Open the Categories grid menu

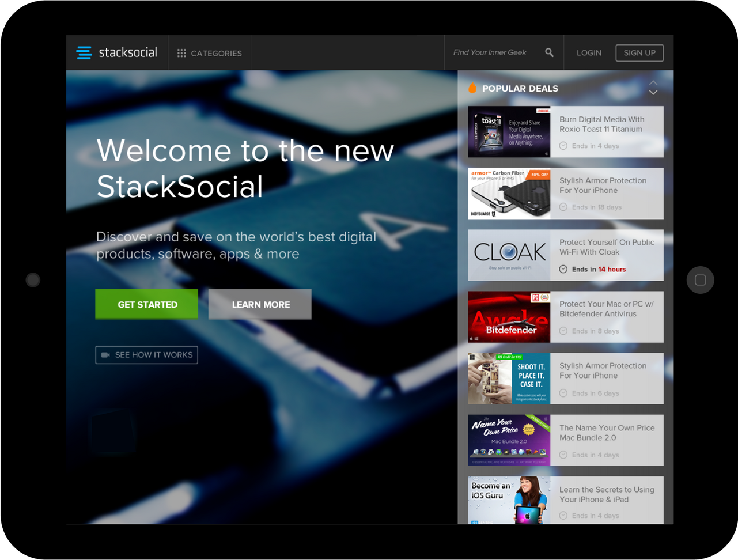pos(209,53)
